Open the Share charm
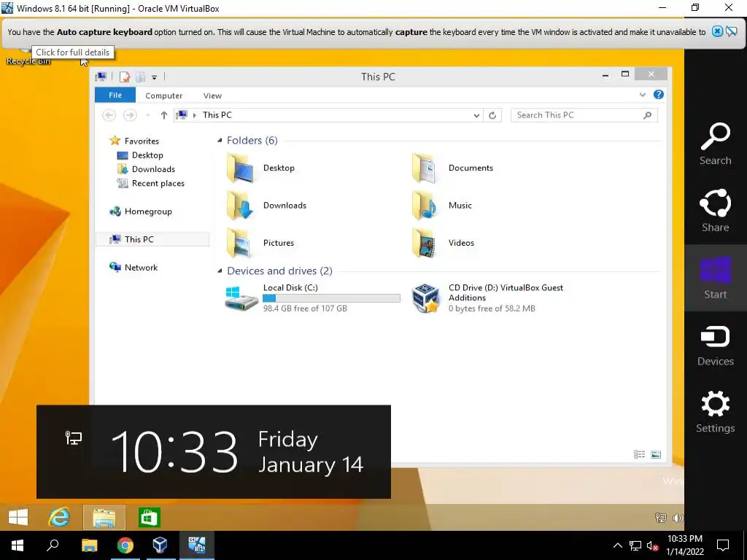The width and height of the screenshot is (747, 560). point(715,211)
